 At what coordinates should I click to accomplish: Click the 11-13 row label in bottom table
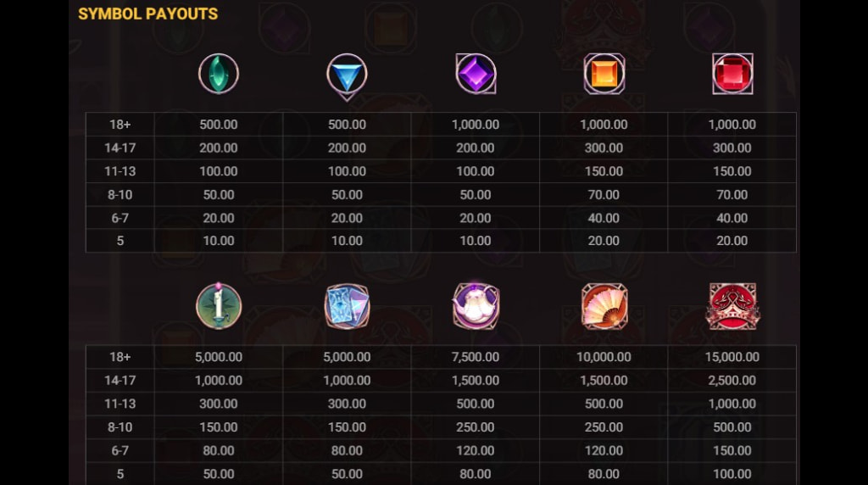point(120,404)
